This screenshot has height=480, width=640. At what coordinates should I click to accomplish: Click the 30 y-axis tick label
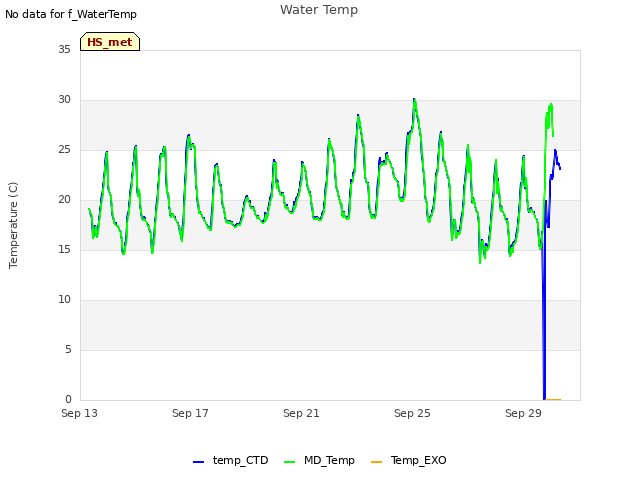tap(64, 100)
